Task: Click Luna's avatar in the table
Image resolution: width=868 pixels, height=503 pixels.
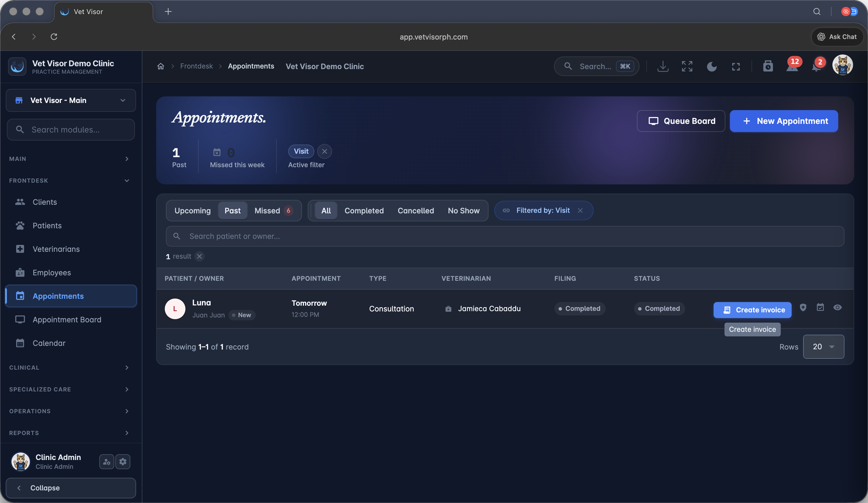Action: click(175, 309)
